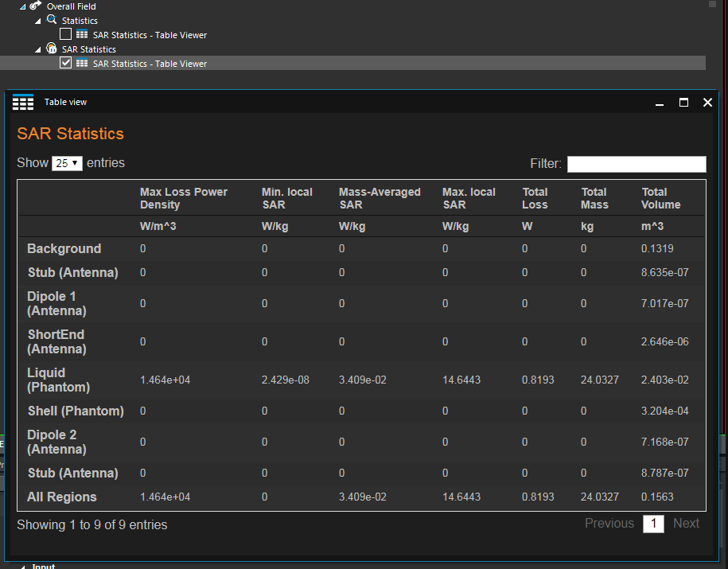Image resolution: width=728 pixels, height=569 pixels.
Task: Uncheck the Table Viewer under SAR Statistics
Action: click(66, 63)
